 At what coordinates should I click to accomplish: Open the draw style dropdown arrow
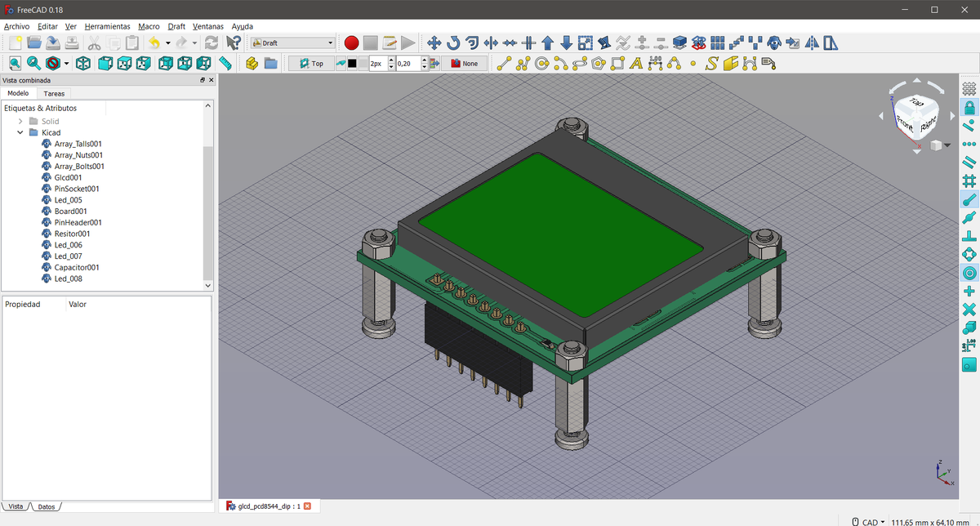coord(66,63)
